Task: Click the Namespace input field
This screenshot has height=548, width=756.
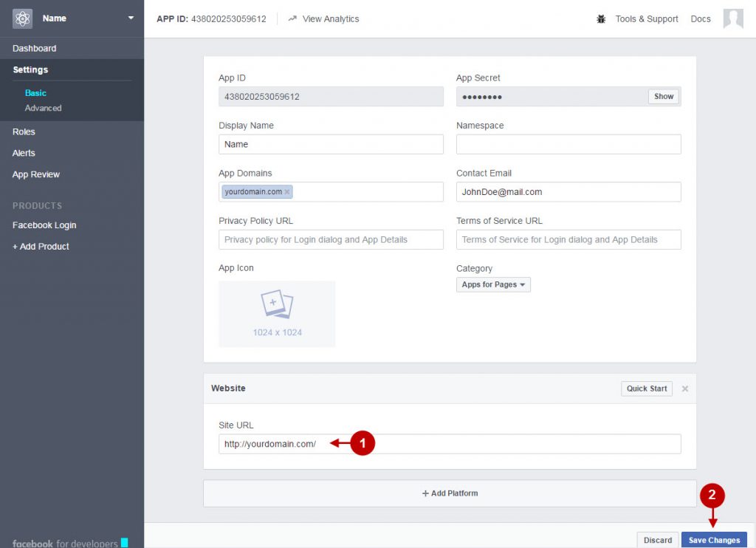Action: (x=568, y=144)
